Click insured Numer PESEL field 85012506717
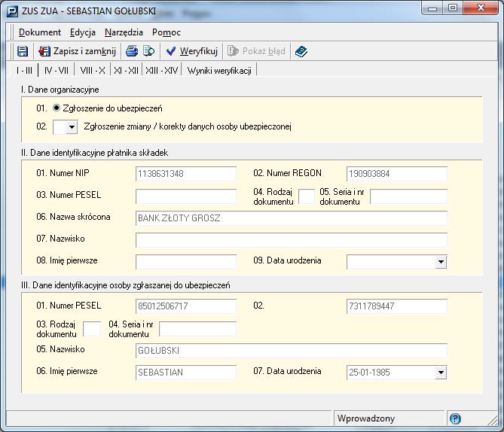 click(x=186, y=306)
